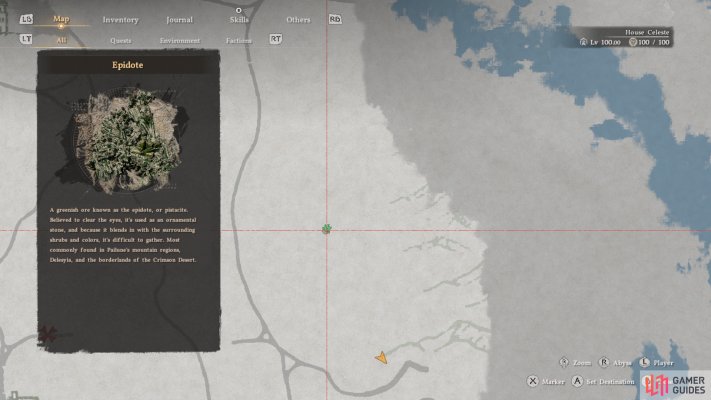This screenshot has width=711, height=400.
Task: Open the Inventory tab
Action: point(120,20)
